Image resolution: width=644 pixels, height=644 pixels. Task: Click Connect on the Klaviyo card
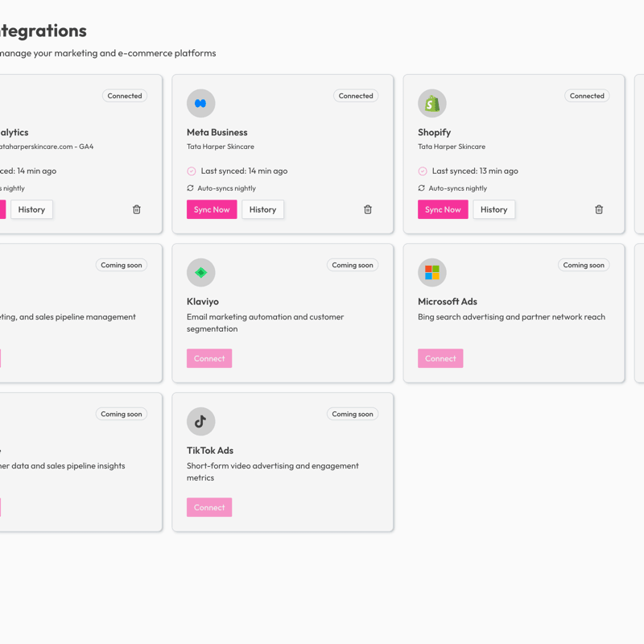pos(208,358)
